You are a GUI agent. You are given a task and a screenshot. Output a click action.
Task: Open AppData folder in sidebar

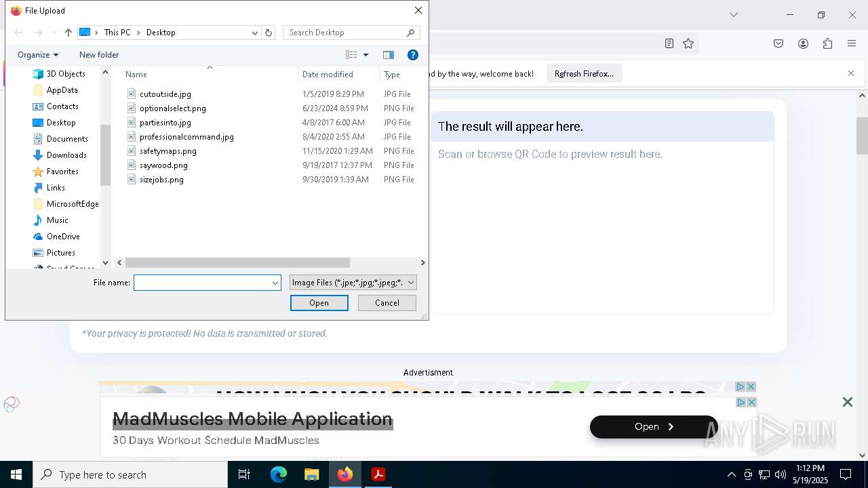tap(62, 90)
